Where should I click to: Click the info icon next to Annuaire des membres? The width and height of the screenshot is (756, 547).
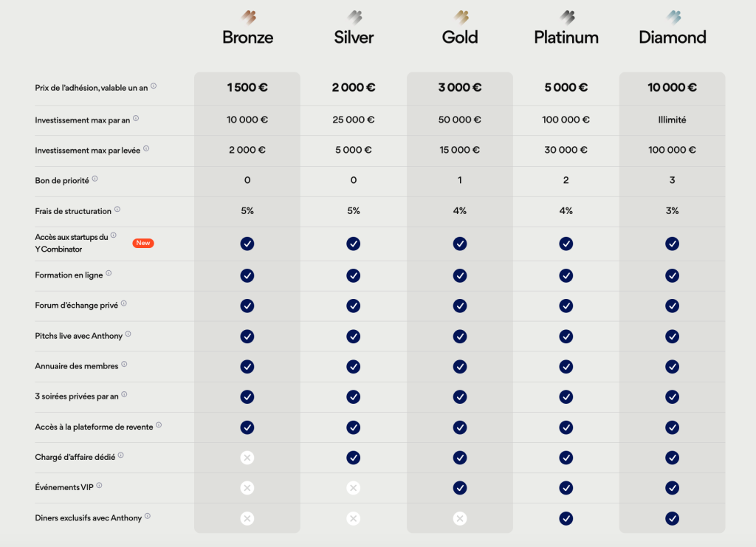pos(124,365)
